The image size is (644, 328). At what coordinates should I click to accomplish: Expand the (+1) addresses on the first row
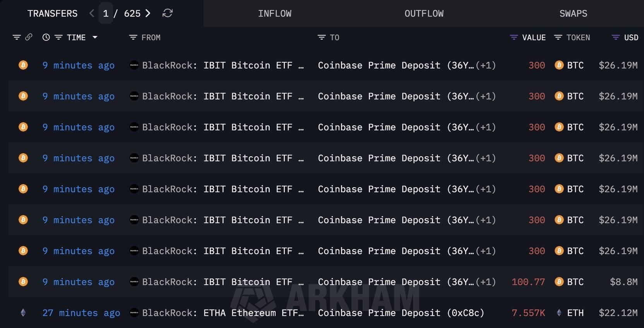coord(485,65)
